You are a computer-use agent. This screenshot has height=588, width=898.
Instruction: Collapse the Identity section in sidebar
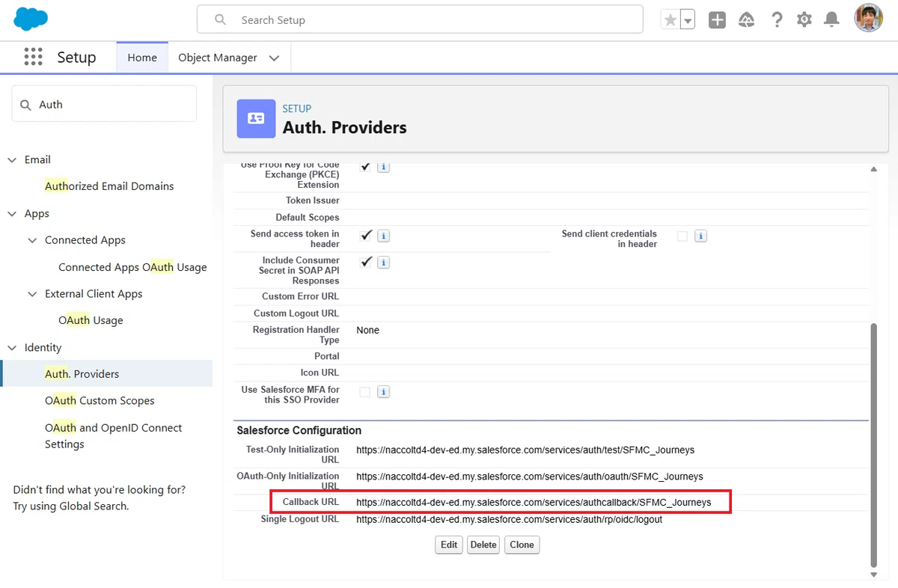click(12, 347)
